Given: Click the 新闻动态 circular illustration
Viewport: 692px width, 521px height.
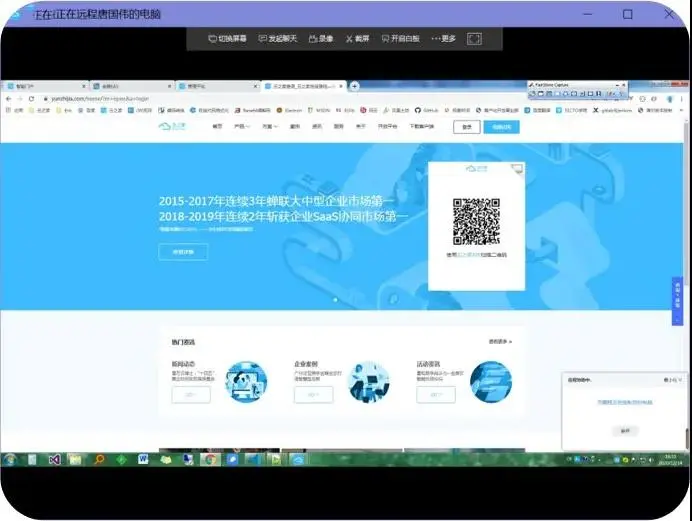Looking at the screenshot, I should point(246,382).
